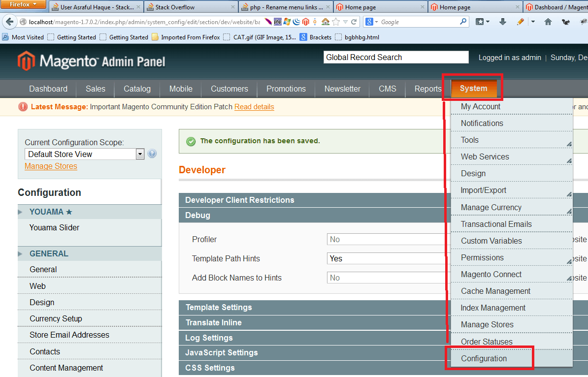The width and height of the screenshot is (588, 377).
Task: Click the Firefox back arrow button
Action: coord(10,22)
